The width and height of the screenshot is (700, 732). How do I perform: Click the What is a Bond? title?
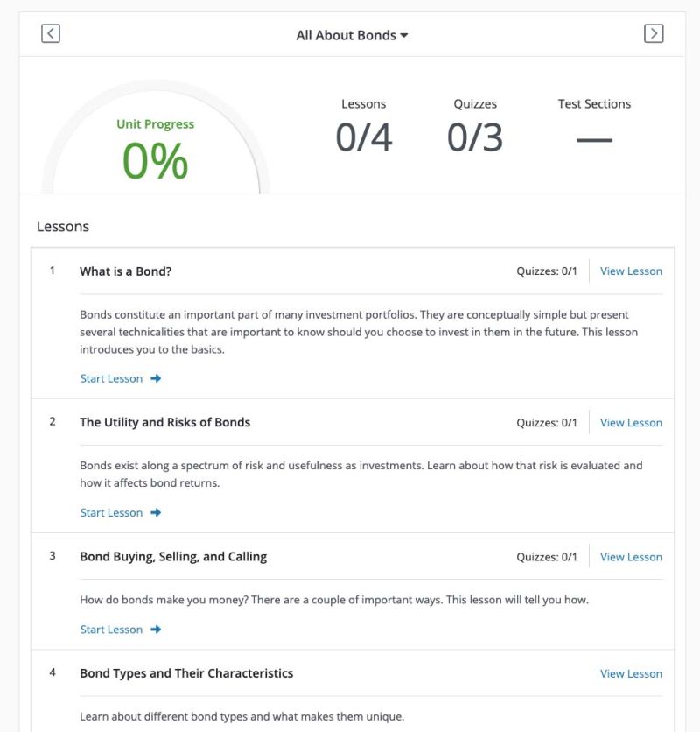tap(125, 271)
